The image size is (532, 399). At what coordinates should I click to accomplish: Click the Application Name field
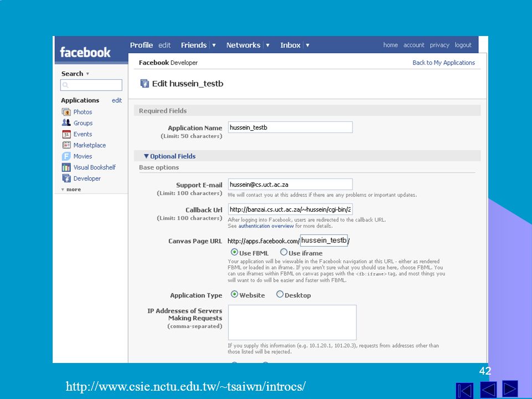290,127
